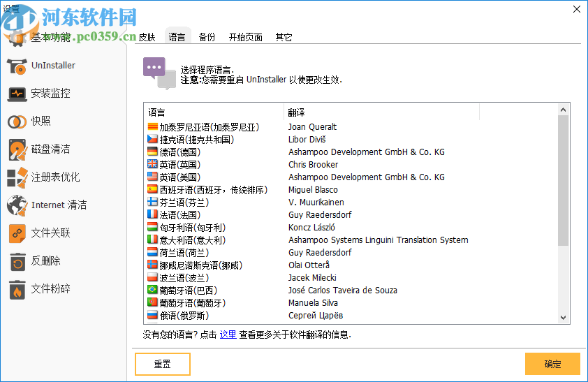Select 荷兰语(荷兰) language row
Viewport: 588px width, 382px height.
351,252
